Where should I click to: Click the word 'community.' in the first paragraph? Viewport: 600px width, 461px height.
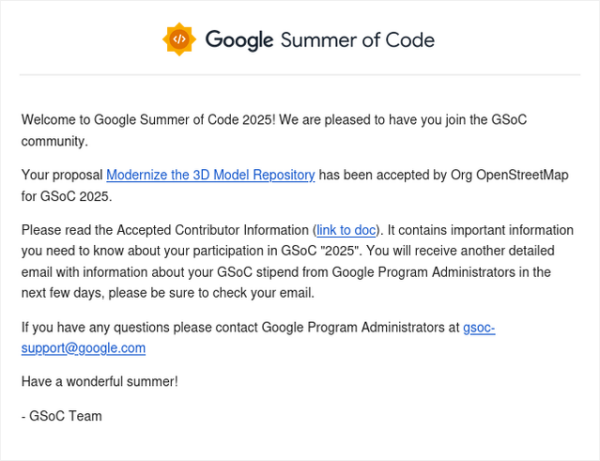(55, 142)
